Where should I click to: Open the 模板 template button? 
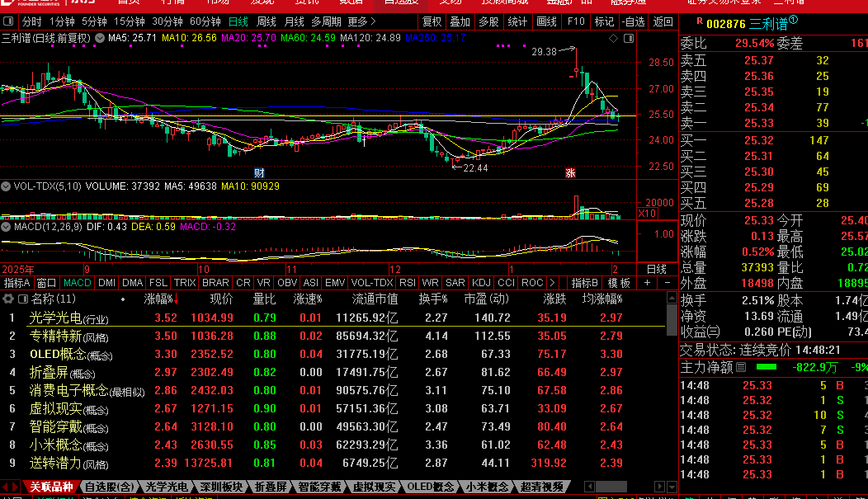point(619,283)
